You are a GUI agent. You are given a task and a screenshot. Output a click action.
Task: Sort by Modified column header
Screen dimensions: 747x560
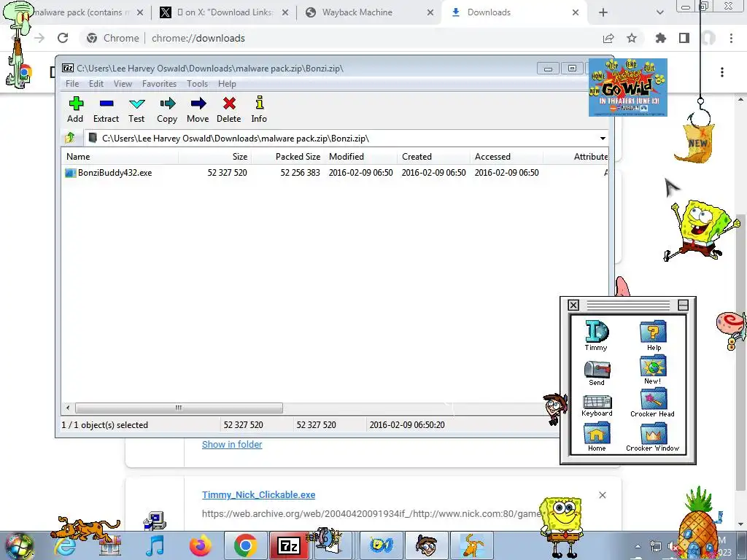[360, 157]
